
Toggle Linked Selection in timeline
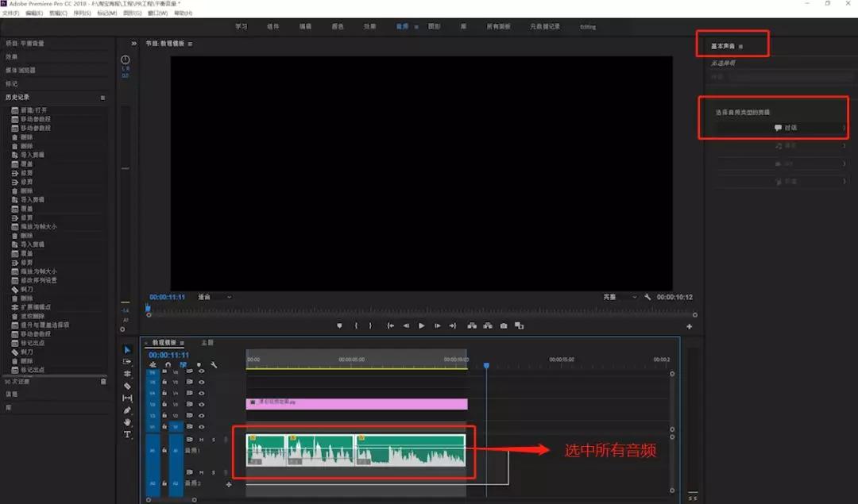[x=184, y=364]
